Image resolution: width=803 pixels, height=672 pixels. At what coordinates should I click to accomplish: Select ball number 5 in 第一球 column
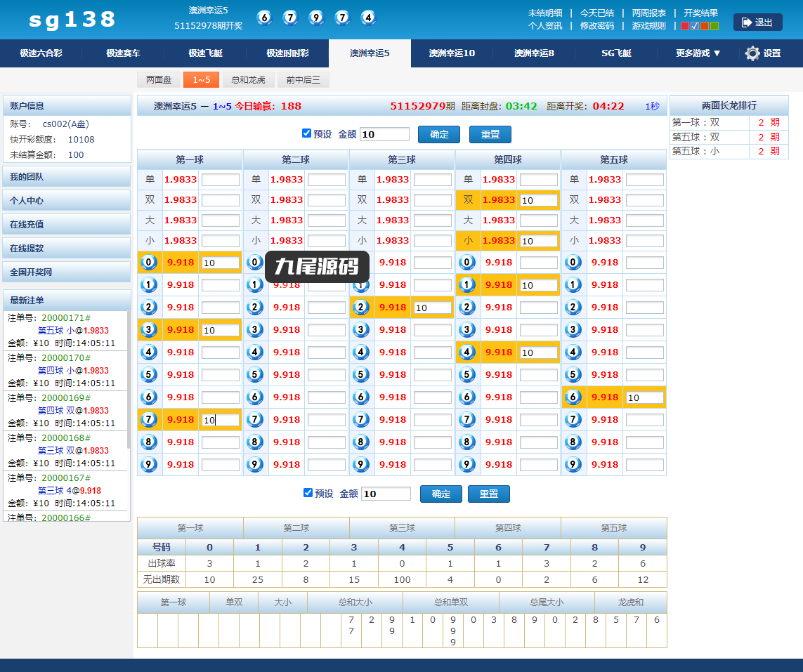tap(148, 375)
